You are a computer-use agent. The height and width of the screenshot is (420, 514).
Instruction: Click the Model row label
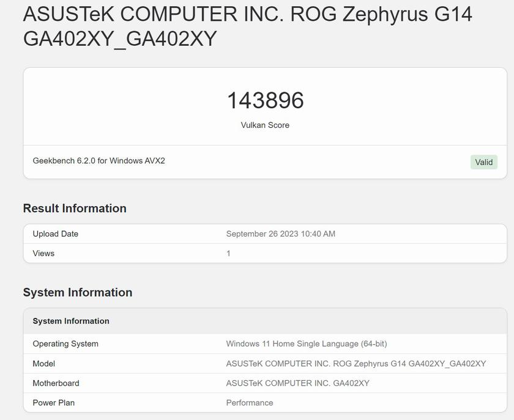tap(44, 364)
